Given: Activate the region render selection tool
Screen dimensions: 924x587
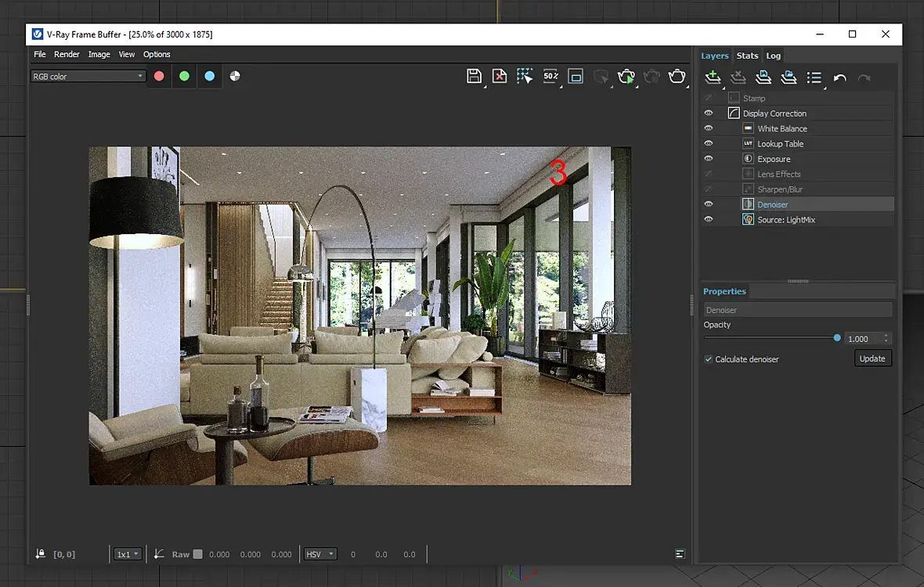Looking at the screenshot, I should [x=525, y=76].
